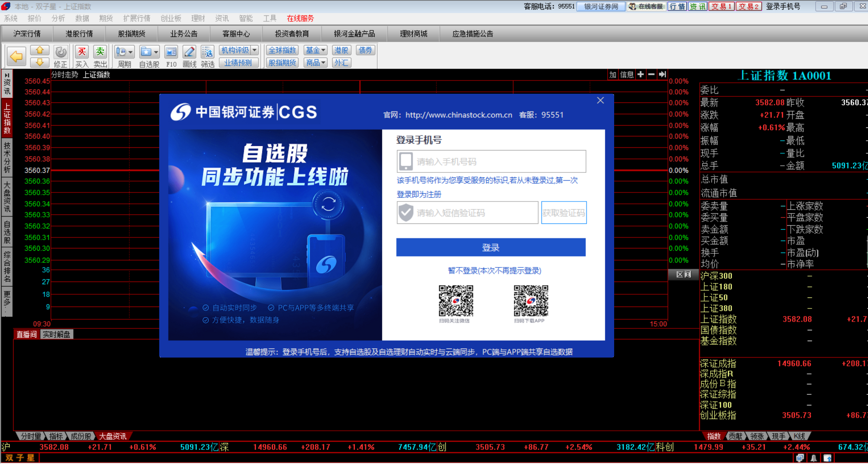This screenshot has width=868, height=464.
Task: Click the down arrow toolbar icon
Action: pos(40,62)
